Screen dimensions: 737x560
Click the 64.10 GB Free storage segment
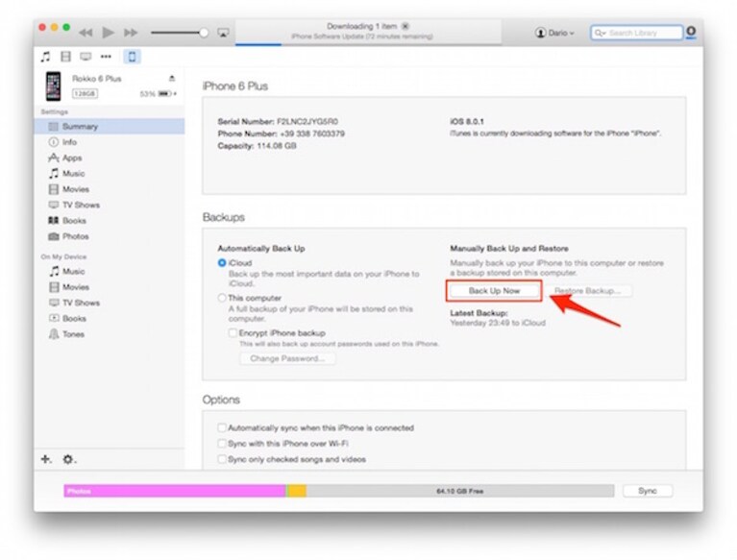click(460, 491)
